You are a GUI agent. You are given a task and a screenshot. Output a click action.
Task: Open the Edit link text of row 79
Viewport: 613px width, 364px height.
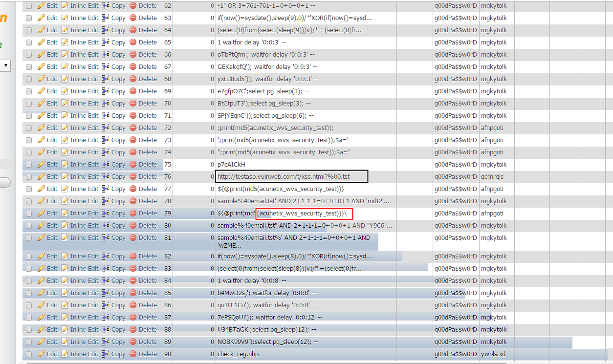point(52,214)
